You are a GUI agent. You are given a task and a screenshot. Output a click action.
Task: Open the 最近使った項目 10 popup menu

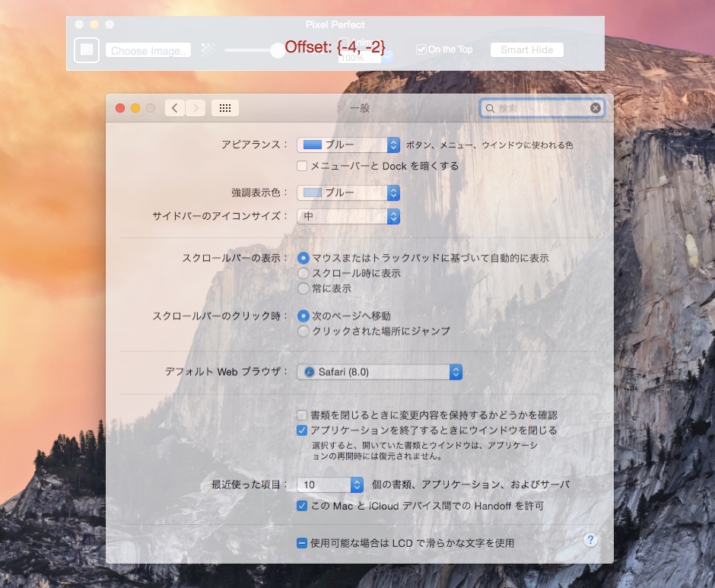(330, 485)
